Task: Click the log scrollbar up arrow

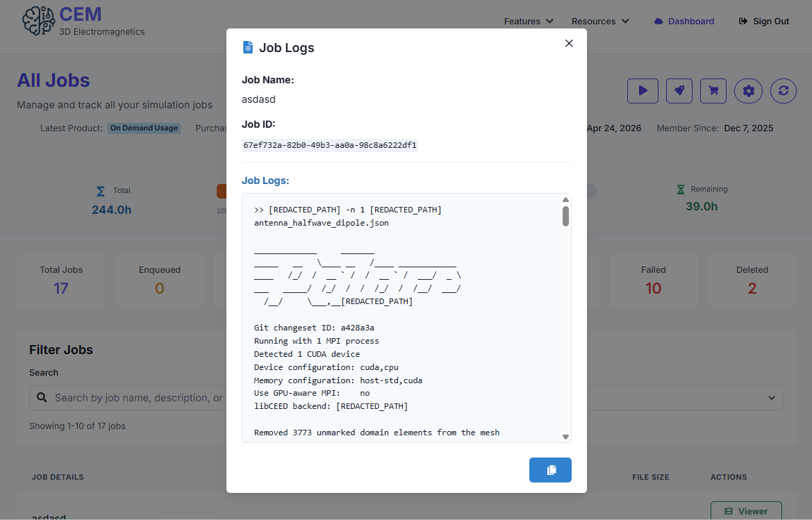Action: click(565, 200)
